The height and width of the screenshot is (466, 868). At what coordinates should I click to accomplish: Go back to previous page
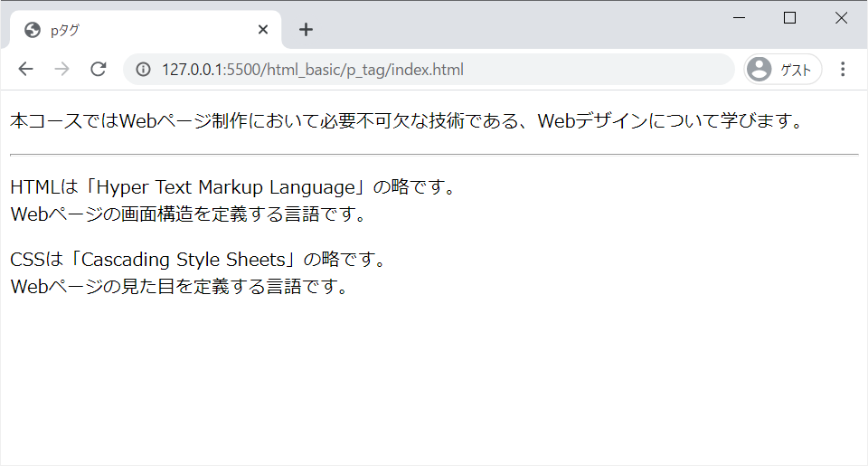pos(26,70)
